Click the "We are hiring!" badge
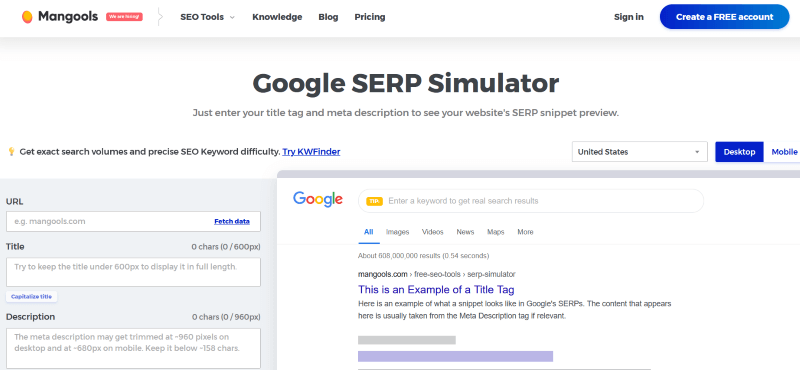 click(x=124, y=17)
